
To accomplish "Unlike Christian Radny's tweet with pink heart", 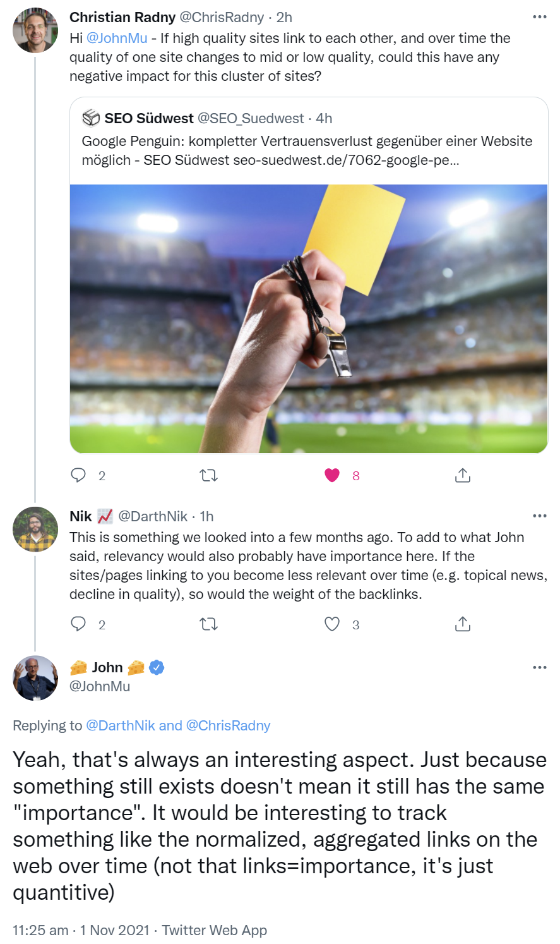I will point(332,475).
